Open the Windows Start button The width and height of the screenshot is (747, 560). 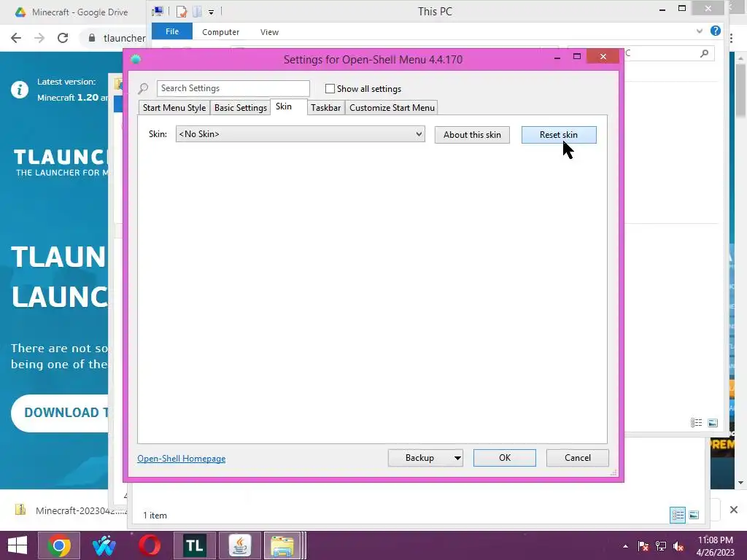pos(18,545)
